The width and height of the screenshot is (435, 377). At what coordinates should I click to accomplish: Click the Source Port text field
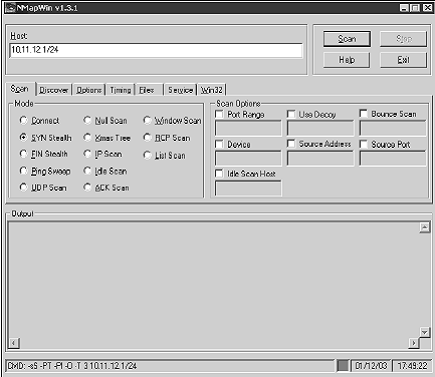393,158
